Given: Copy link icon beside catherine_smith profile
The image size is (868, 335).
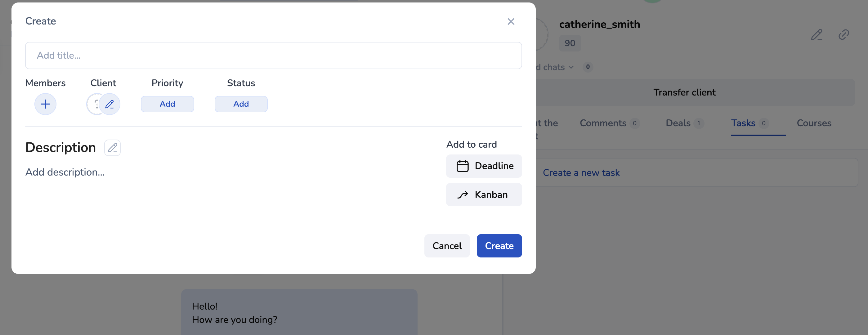Looking at the screenshot, I should (843, 35).
